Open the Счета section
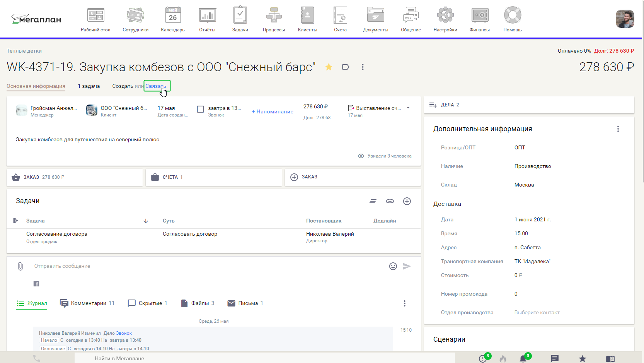Viewport: 644px width, 363px height. 340,19
